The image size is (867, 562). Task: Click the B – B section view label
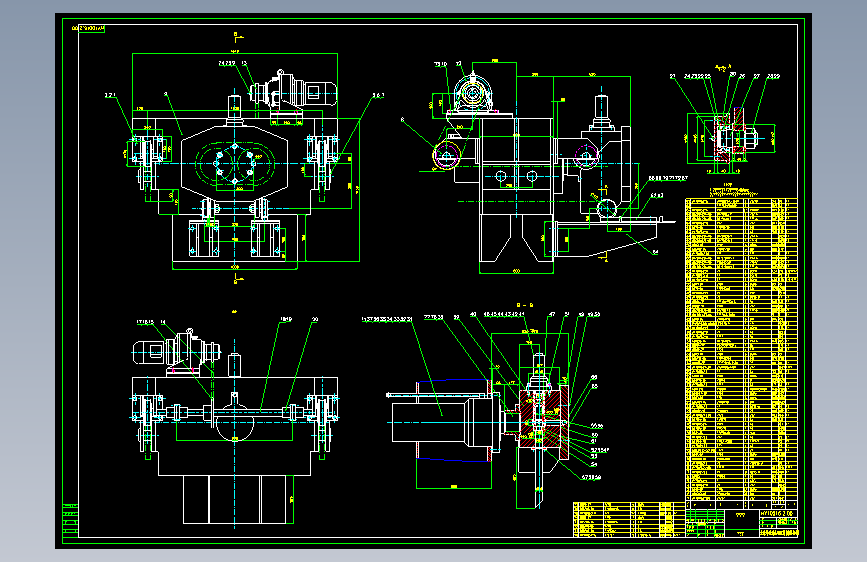pos(524,305)
